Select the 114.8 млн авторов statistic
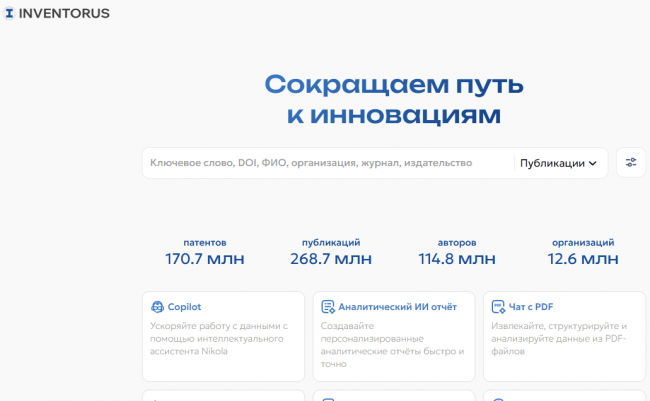 click(457, 259)
